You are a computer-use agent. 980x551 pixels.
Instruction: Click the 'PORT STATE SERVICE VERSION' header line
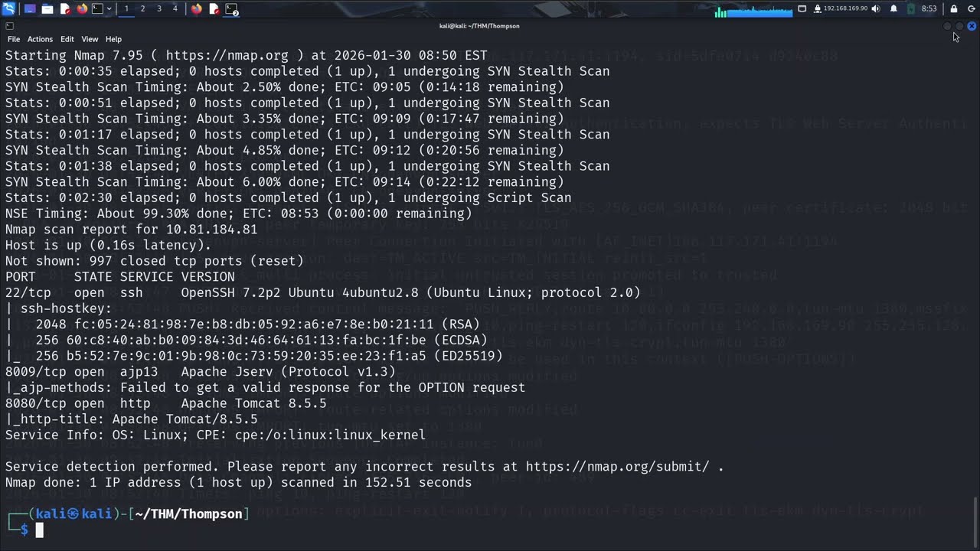pos(120,277)
